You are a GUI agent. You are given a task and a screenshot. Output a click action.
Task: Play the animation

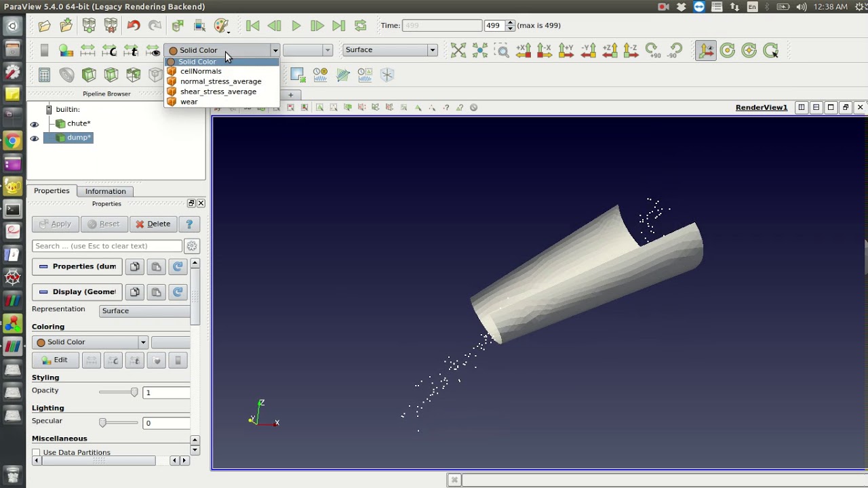296,26
